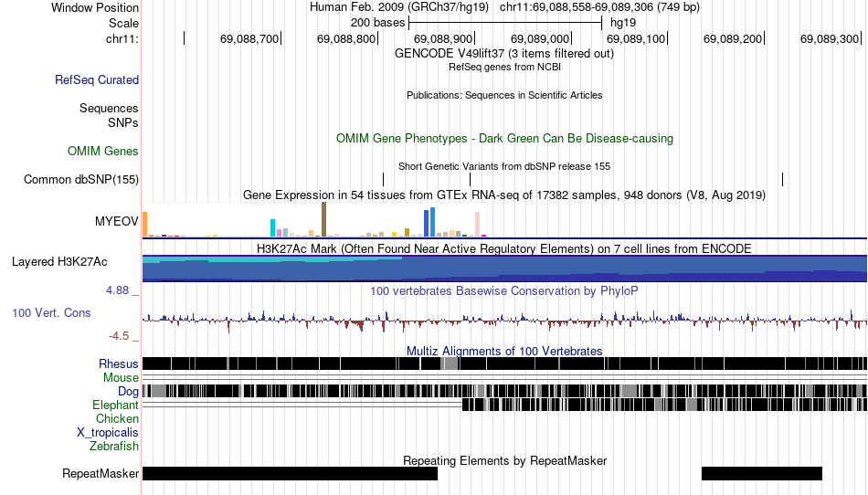Click the Scale track label
Viewport: 868px width, 495px height.
click(x=123, y=23)
